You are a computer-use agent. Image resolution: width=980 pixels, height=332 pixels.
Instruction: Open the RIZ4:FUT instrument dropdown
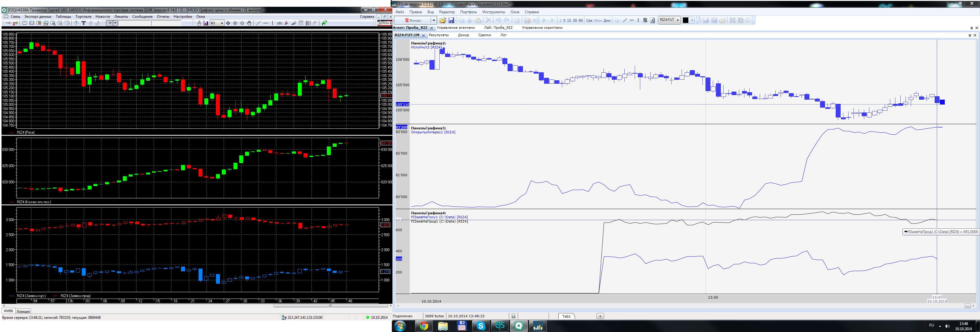point(678,20)
